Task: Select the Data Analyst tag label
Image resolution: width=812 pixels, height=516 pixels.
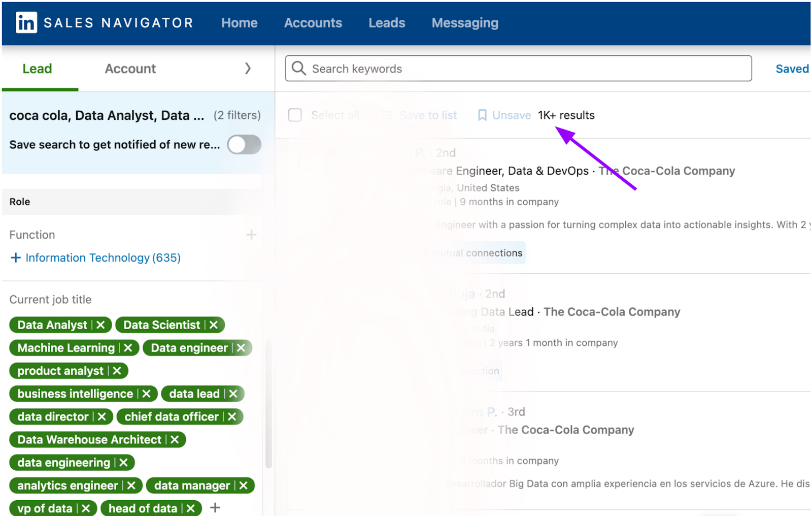Action: [52, 325]
